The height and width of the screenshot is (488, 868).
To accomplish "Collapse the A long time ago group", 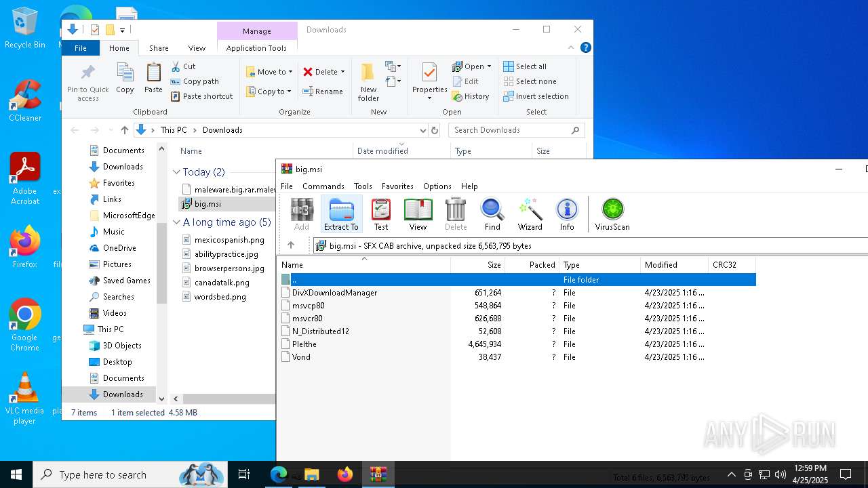I will pos(176,222).
